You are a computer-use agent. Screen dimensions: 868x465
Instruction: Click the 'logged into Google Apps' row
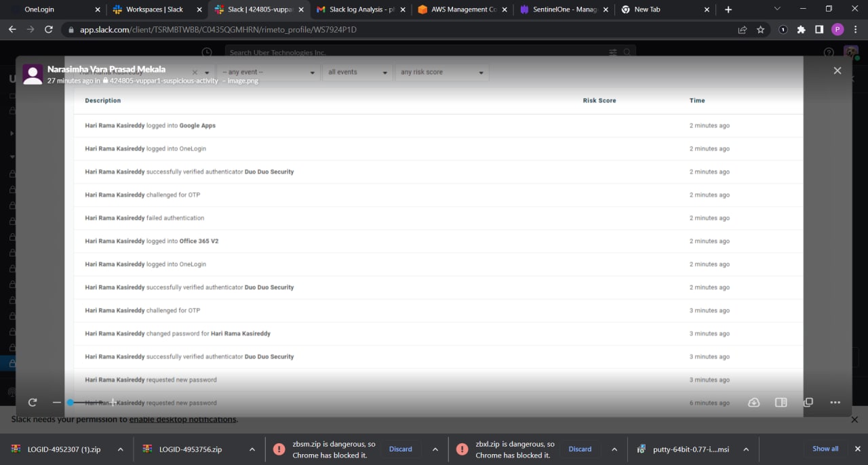tap(438, 125)
